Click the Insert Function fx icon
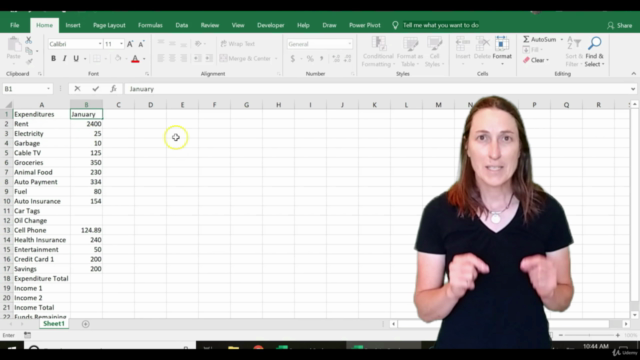This screenshot has width=640, height=360. coord(113,89)
